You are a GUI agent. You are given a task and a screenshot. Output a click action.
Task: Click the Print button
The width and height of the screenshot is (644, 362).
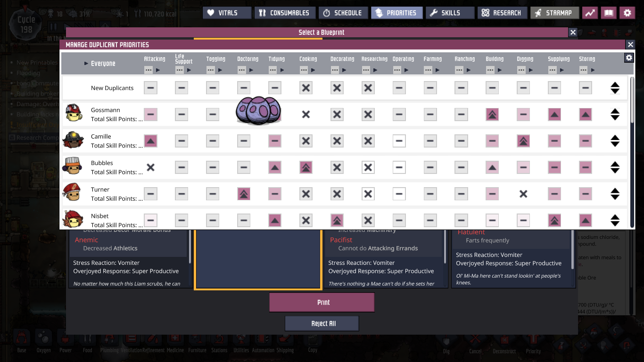[x=322, y=302]
